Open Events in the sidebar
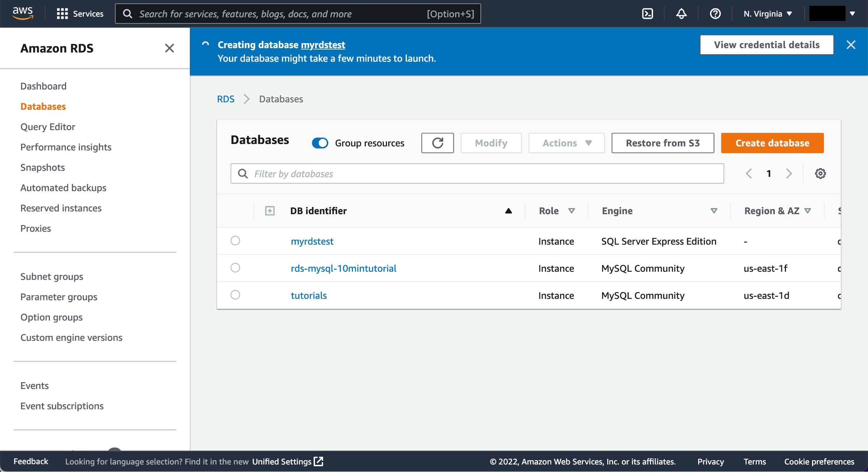Screen dimensions: 868x472 (x=34, y=386)
